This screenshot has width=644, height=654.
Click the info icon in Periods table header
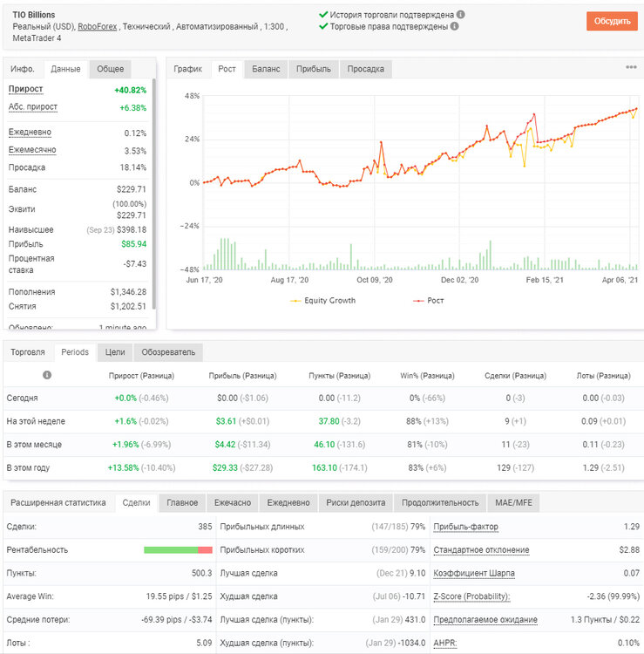[47, 375]
